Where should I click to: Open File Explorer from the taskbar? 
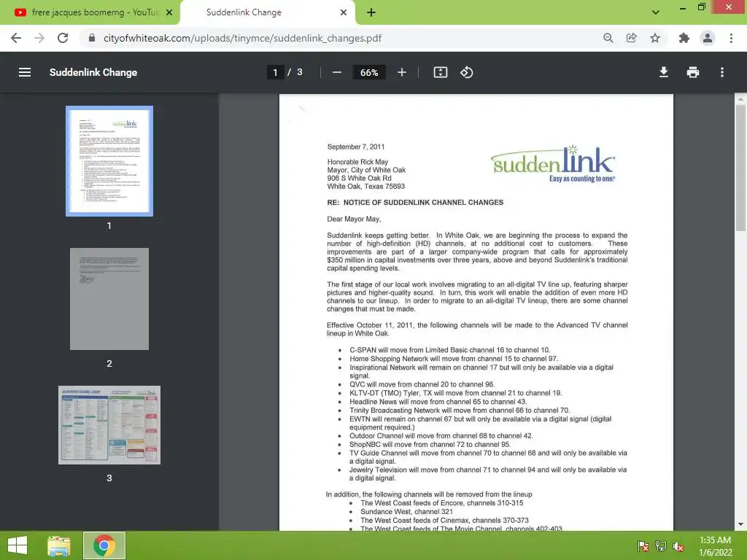click(59, 545)
